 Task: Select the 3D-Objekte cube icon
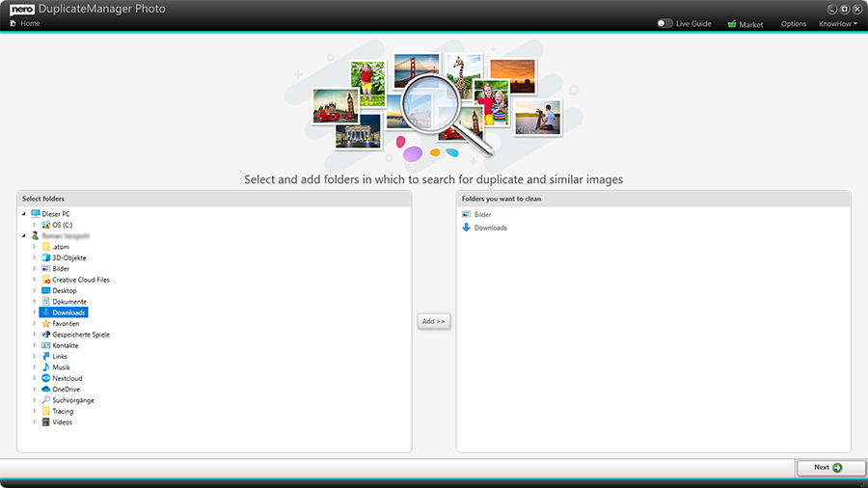coord(46,258)
